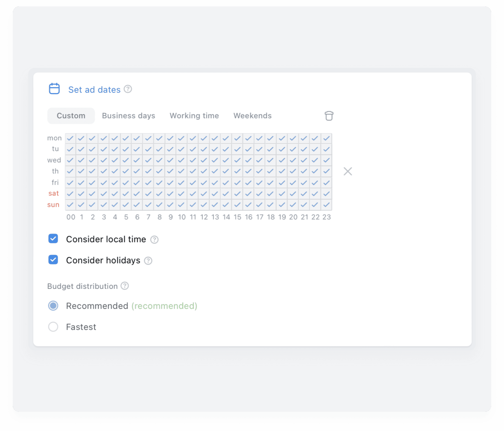Click the Set ad dates link
The height and width of the screenshot is (431, 504).
coord(94,90)
